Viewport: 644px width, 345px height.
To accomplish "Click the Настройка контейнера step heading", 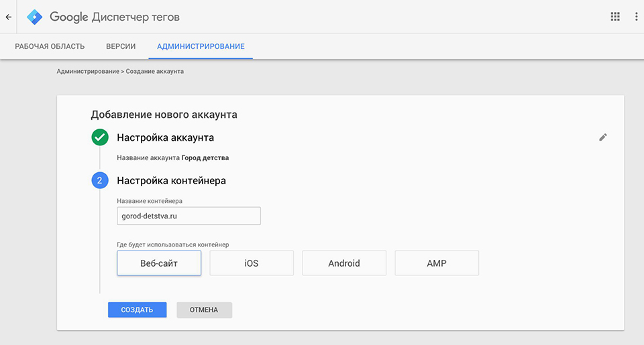I will 171,180.
